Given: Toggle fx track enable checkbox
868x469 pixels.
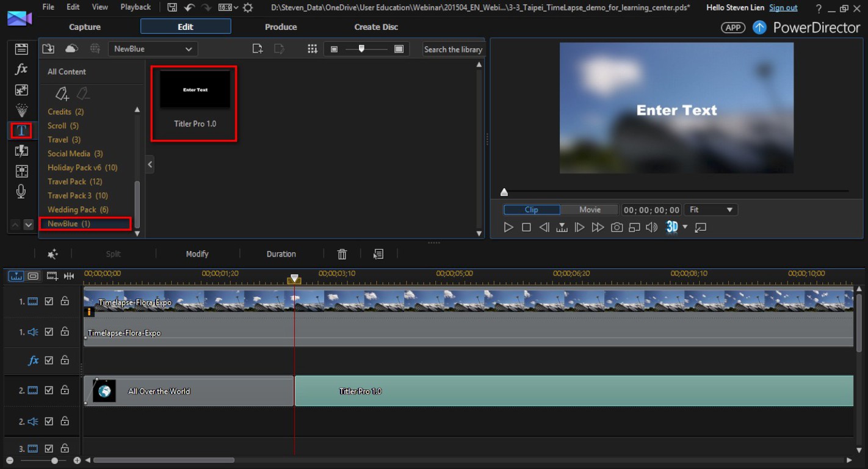Looking at the screenshot, I should point(49,360).
